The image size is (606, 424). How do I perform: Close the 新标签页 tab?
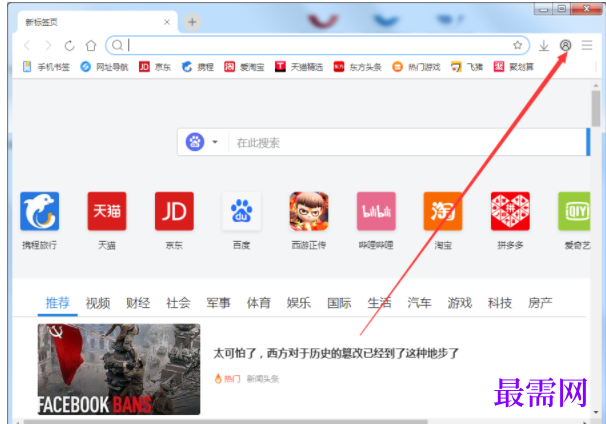click(167, 22)
